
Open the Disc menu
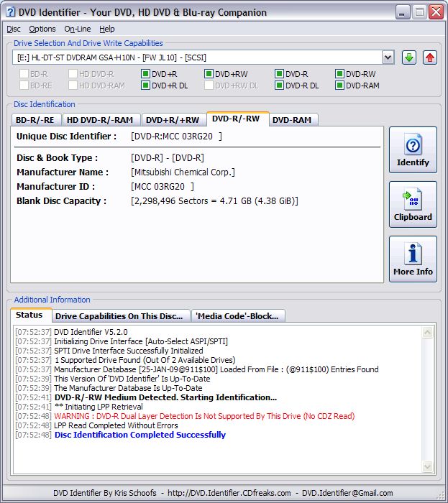(x=14, y=29)
